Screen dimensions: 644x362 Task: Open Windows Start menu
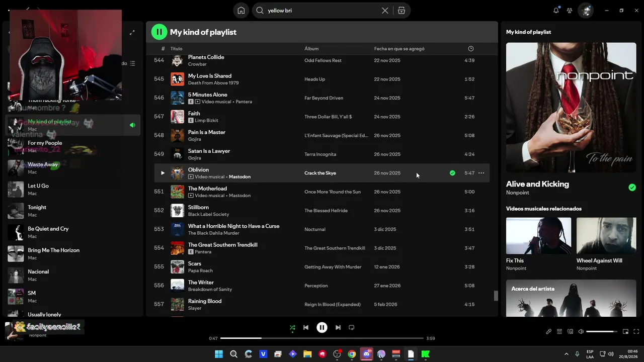click(x=219, y=354)
